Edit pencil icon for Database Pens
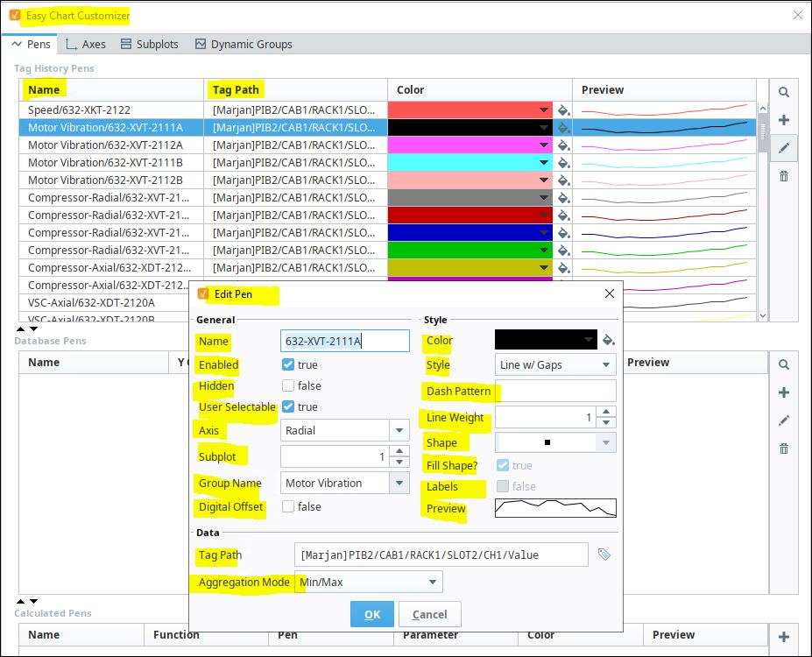This screenshot has width=812, height=657. pos(783,420)
